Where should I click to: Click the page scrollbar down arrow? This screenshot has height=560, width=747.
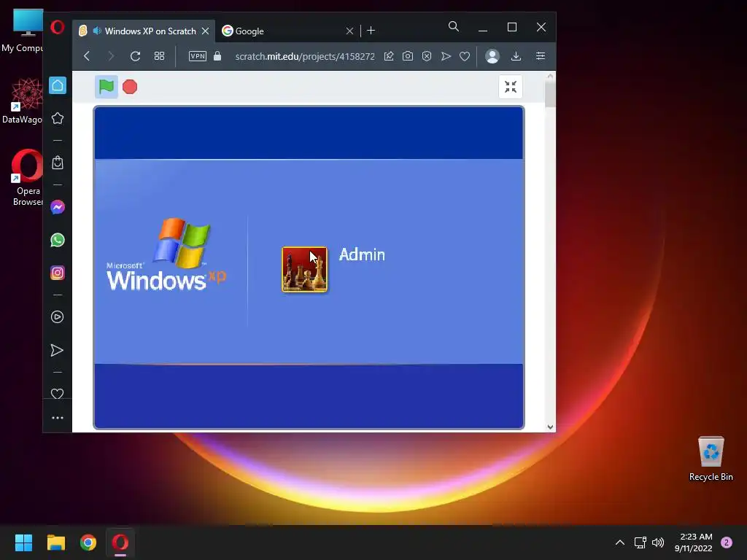pyautogui.click(x=550, y=427)
